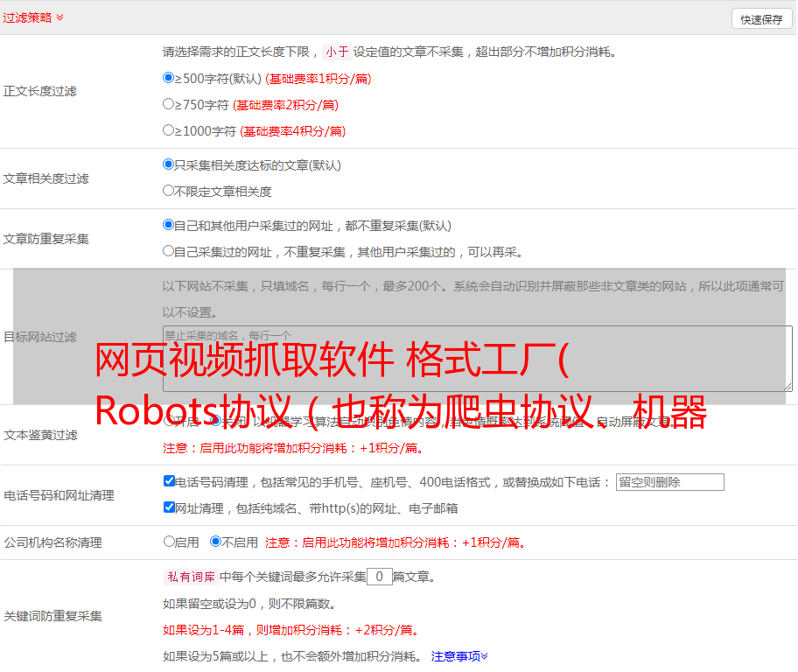Click the 留空则删除 replacement phone field
Image resolution: width=798 pixels, height=672 pixels.
click(x=669, y=482)
